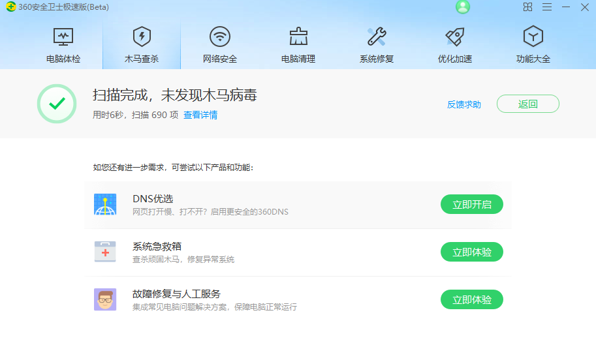
Task: Click the DNS优选 globe icon
Action: tap(105, 204)
